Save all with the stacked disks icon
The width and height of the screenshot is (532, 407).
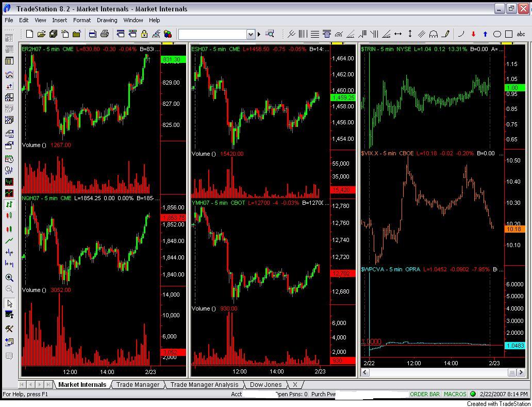[53, 34]
